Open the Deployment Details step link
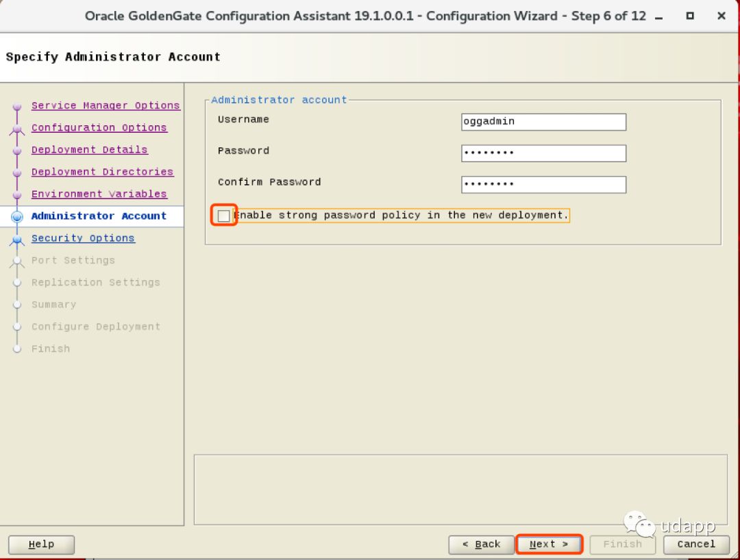The image size is (740, 560). tap(90, 150)
